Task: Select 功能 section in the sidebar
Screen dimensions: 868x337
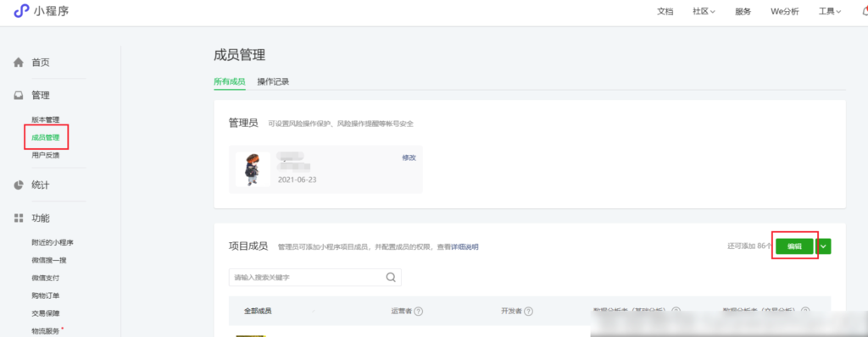Action: [41, 218]
